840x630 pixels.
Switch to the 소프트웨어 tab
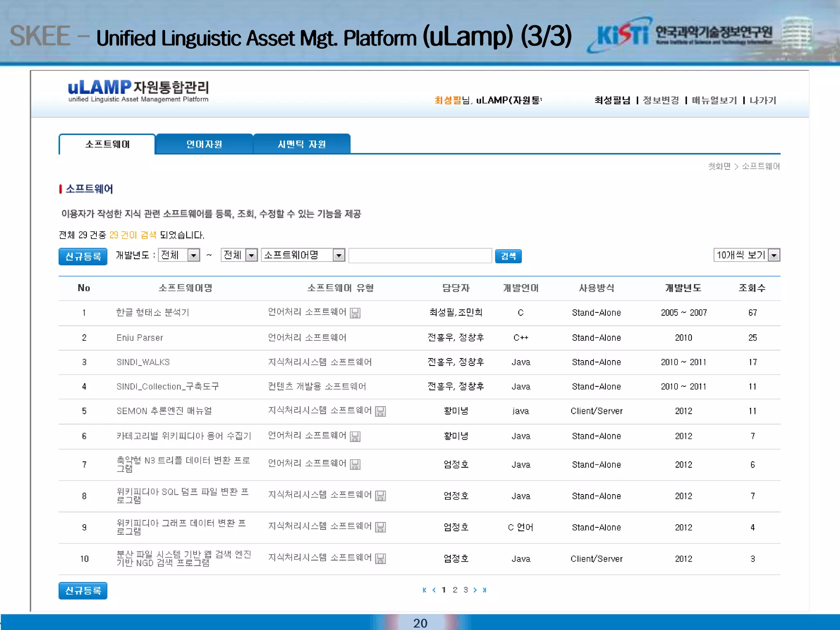point(107,144)
